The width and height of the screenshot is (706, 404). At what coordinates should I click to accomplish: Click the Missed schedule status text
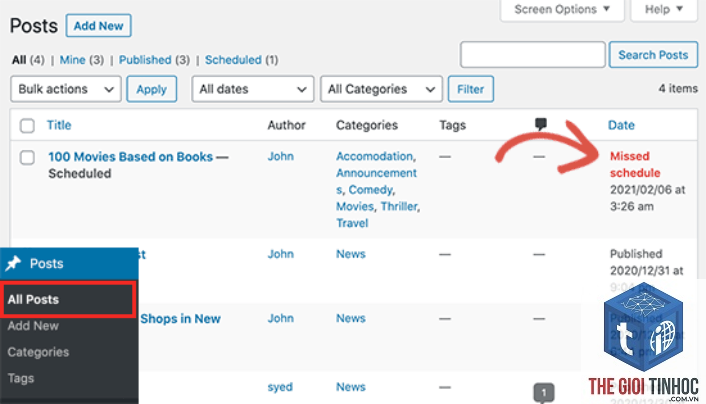coord(635,164)
